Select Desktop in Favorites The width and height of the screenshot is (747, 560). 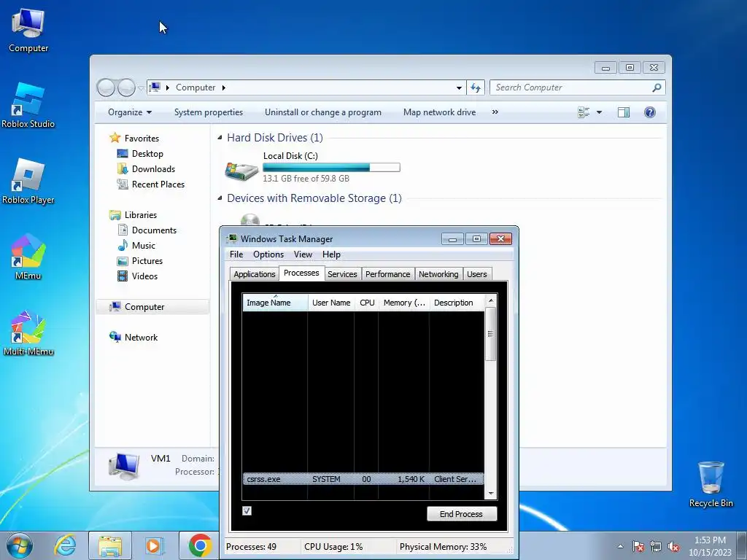tap(147, 154)
